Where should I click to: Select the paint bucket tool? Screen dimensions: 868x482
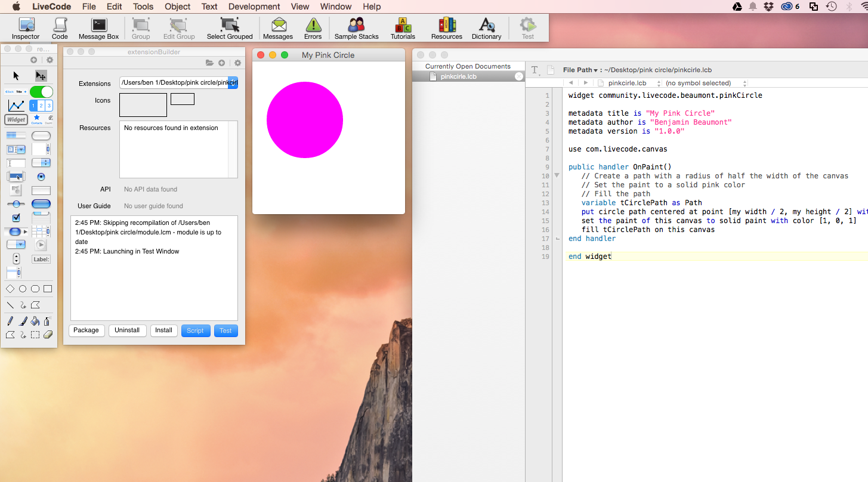(x=35, y=322)
